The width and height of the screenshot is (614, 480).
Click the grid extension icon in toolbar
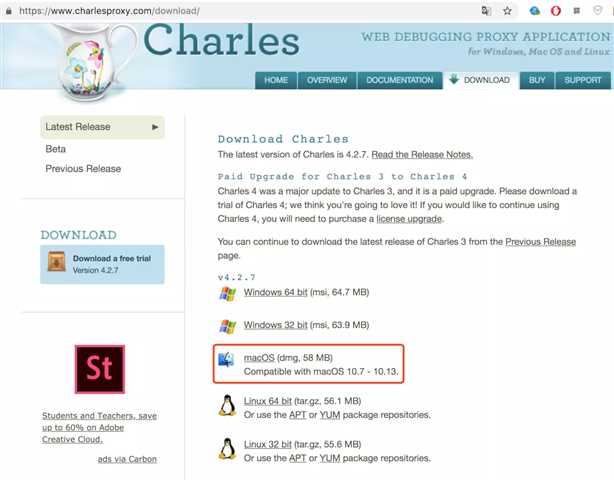(577, 11)
